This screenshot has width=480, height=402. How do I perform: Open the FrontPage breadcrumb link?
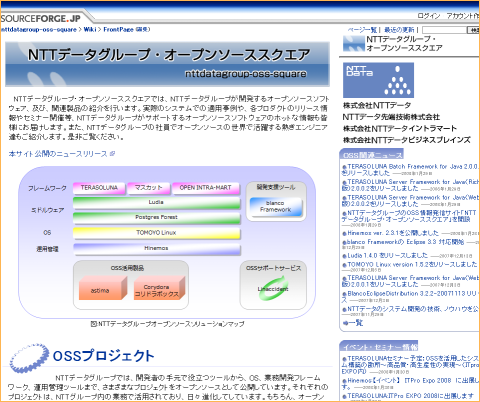pyautogui.click(x=118, y=30)
